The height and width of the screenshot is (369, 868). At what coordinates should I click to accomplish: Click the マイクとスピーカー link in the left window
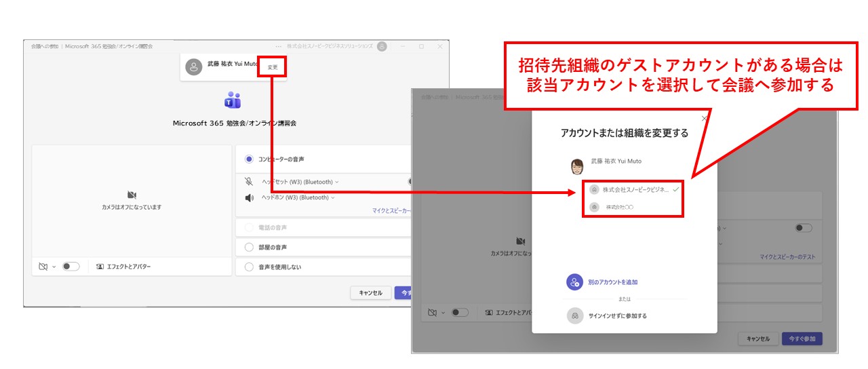pyautogui.click(x=391, y=211)
